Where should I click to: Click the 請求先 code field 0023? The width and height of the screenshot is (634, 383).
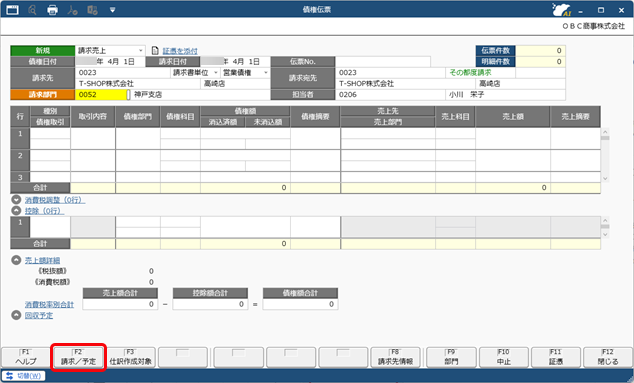pyautogui.click(x=123, y=73)
